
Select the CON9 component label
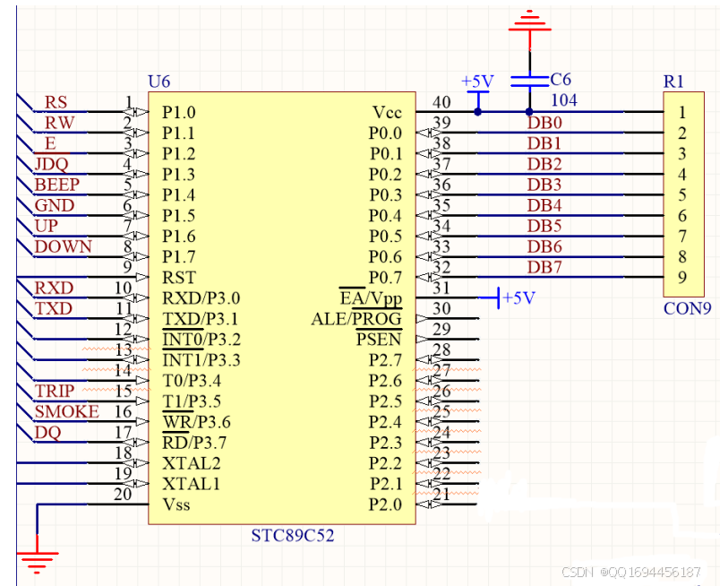point(687,308)
